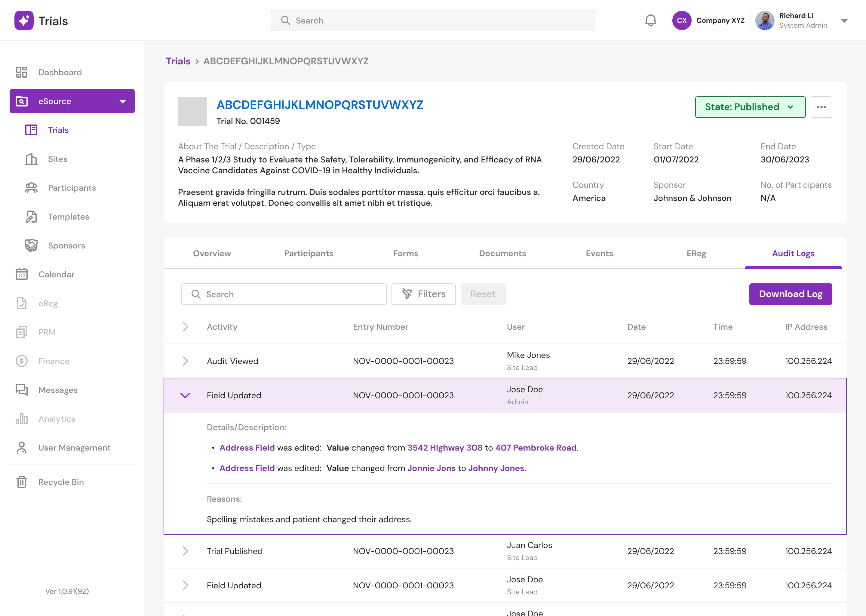
Task: Click the Trials breadcrumb link
Action: point(178,61)
